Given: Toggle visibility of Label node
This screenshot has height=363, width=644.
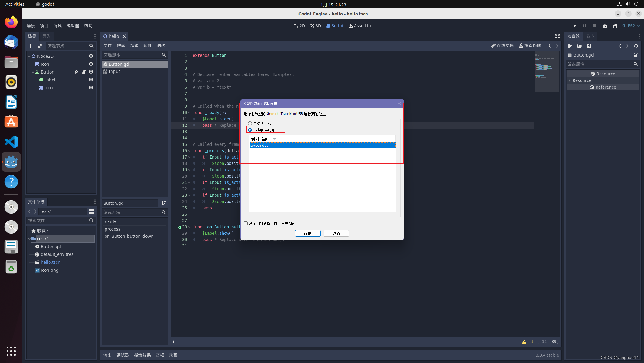Looking at the screenshot, I should click(91, 80).
